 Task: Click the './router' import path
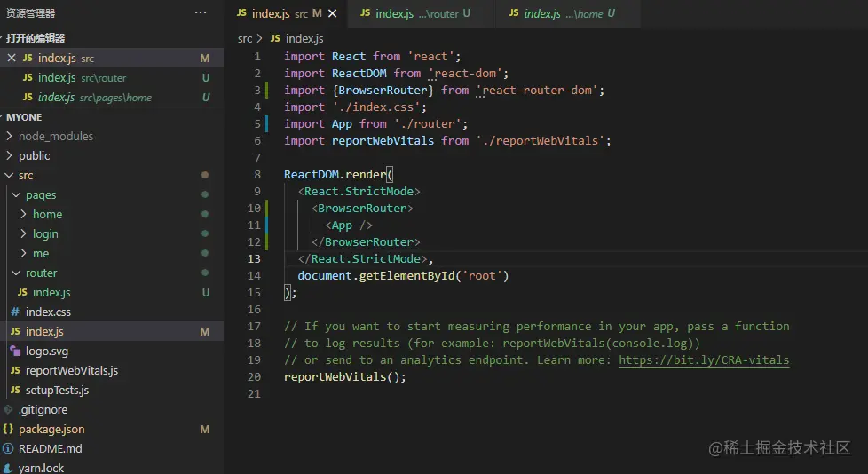(428, 123)
